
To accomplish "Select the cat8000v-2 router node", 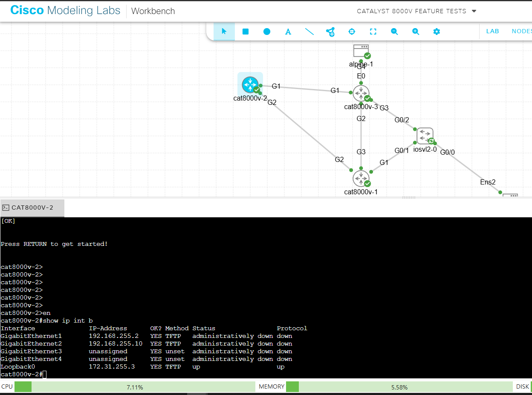I will pos(250,85).
